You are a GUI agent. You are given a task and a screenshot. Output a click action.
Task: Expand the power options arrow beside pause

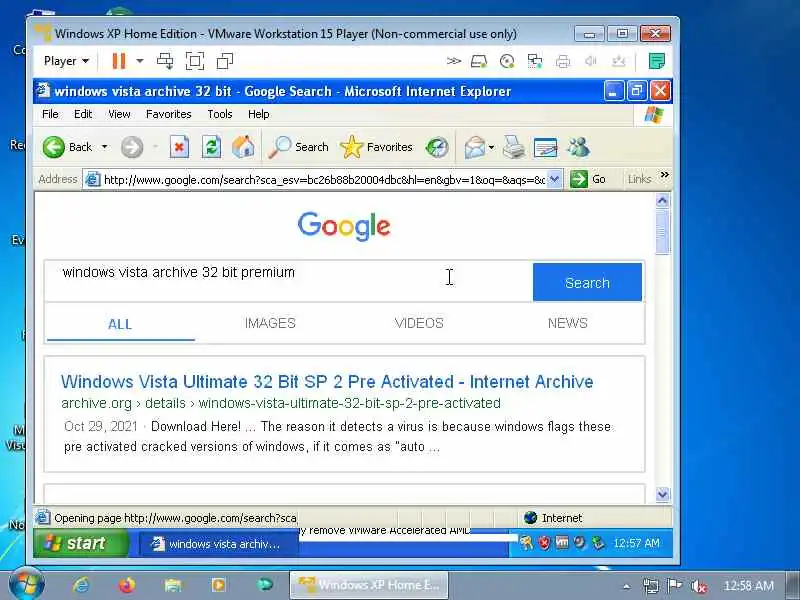coord(139,61)
